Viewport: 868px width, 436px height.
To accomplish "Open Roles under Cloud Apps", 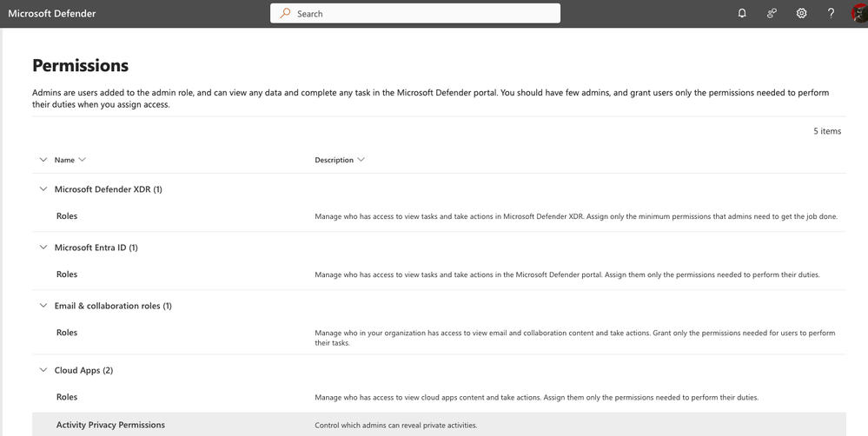I will click(x=66, y=397).
